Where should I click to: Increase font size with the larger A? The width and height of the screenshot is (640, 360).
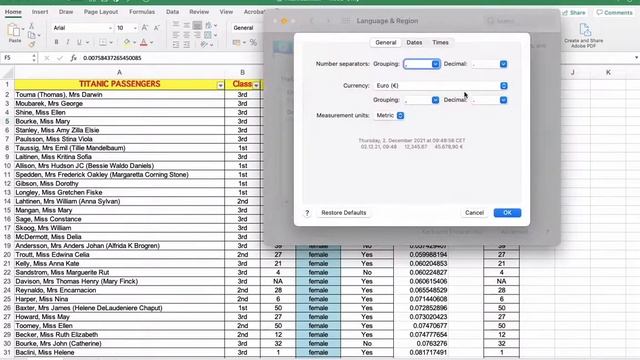click(144, 28)
